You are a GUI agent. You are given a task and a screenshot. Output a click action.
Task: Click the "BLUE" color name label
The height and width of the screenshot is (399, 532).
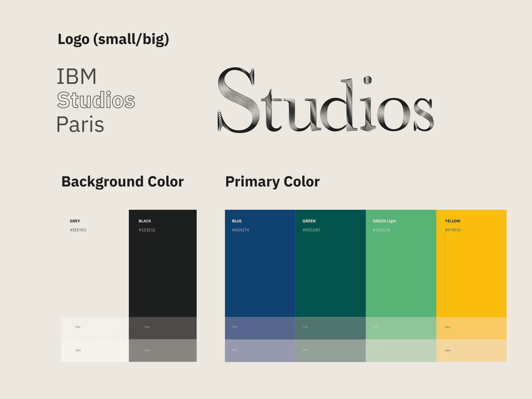coord(237,221)
